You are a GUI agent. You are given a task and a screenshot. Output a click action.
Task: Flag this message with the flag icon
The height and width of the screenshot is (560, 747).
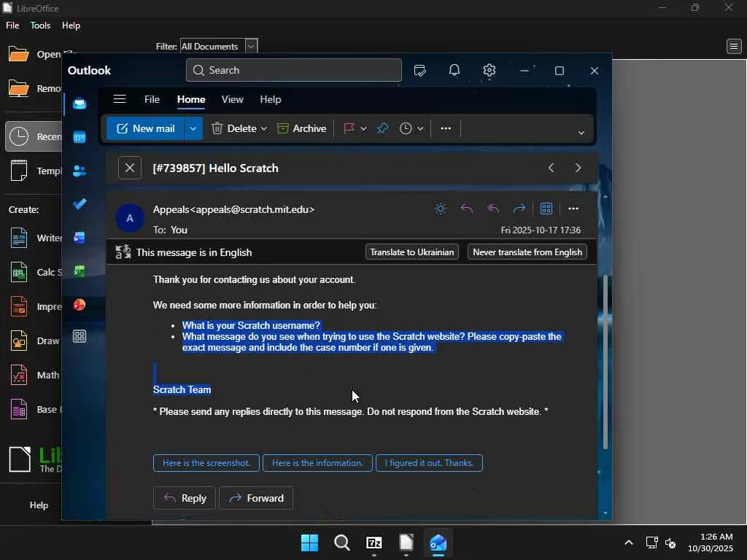click(x=349, y=128)
